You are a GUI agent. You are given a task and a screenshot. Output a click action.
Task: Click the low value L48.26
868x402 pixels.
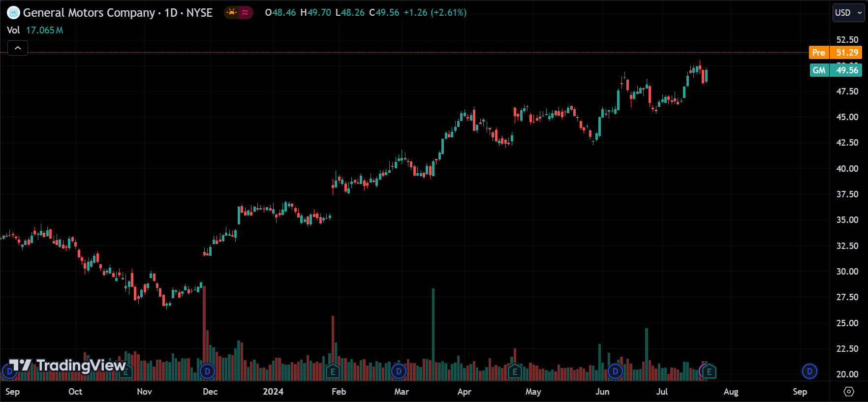point(350,13)
